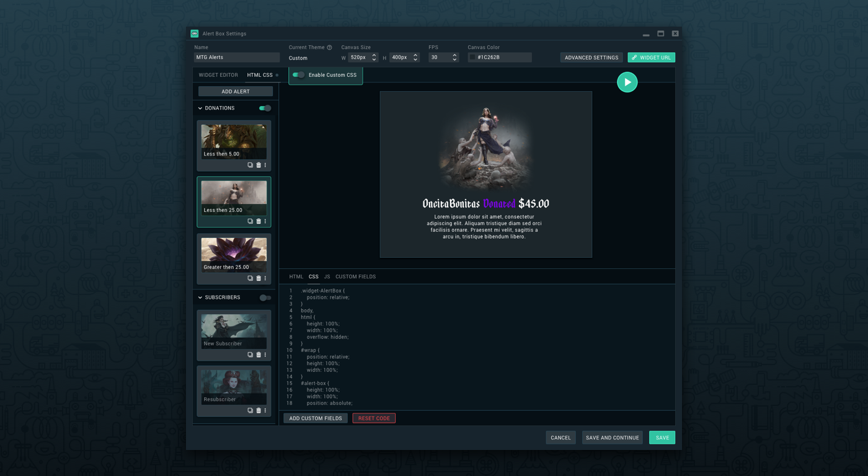Increase canvas width with the stepper arrows
This screenshot has width=868, height=476.
tap(374, 55)
